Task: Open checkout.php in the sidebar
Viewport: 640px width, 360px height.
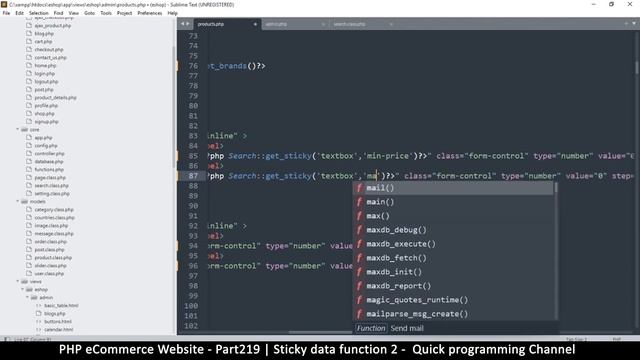Action: [49, 49]
